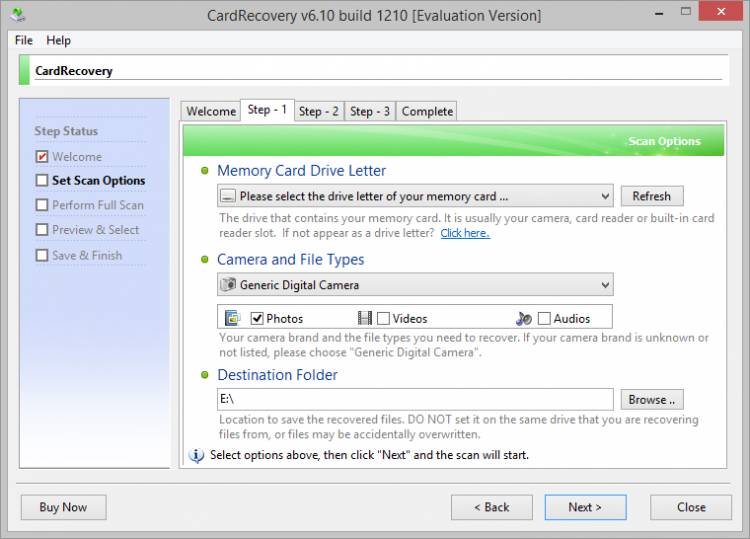Click the film strip videos icon

365,318
